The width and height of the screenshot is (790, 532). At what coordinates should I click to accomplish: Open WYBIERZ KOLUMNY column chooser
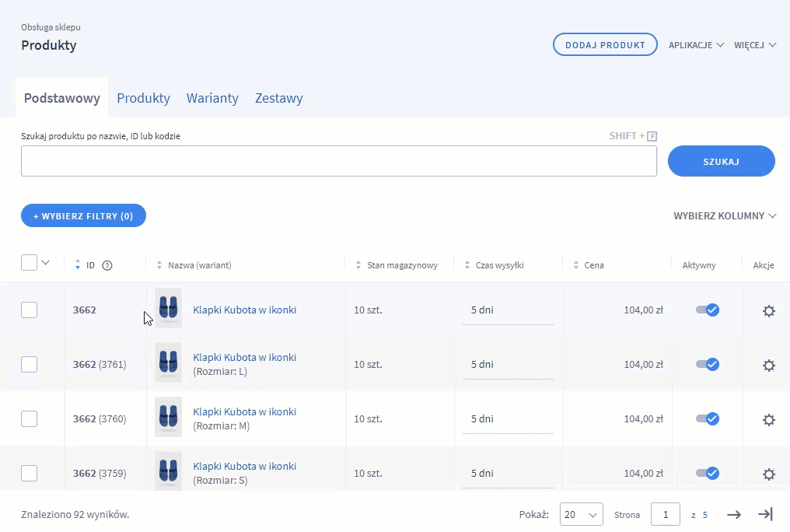[725, 215]
